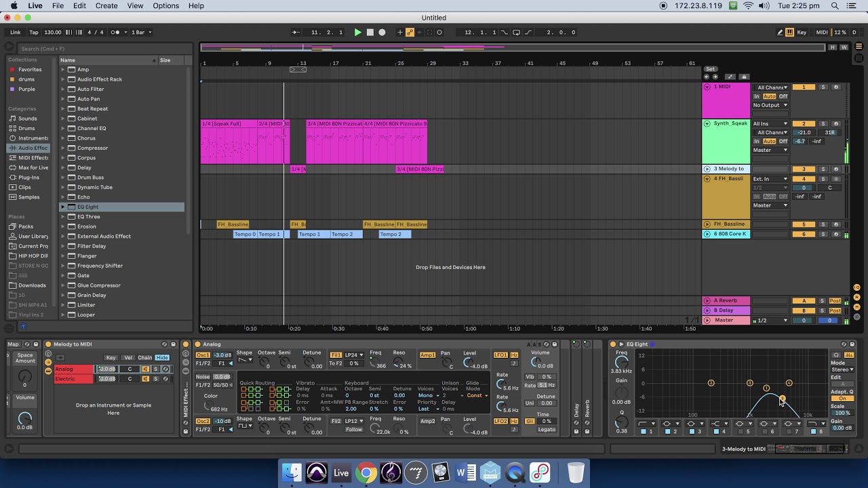Adjust the EQ Eight Freq knob
868x488 pixels.
coord(621,362)
